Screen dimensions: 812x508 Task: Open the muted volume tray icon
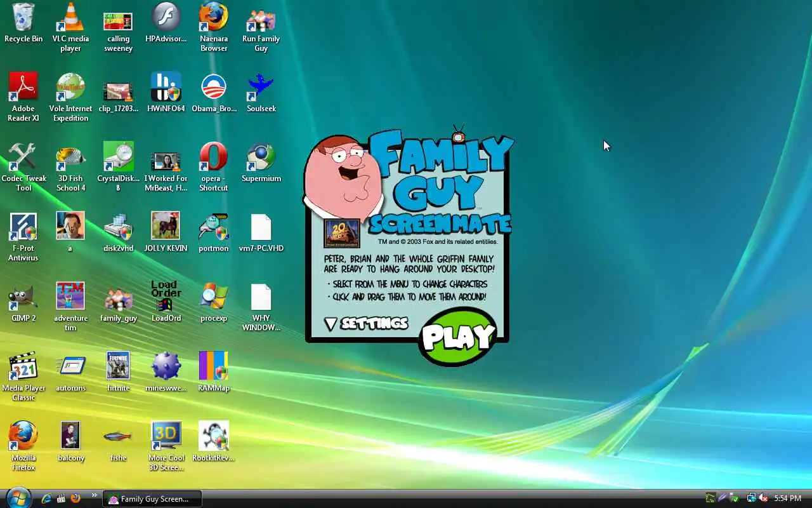tap(763, 498)
